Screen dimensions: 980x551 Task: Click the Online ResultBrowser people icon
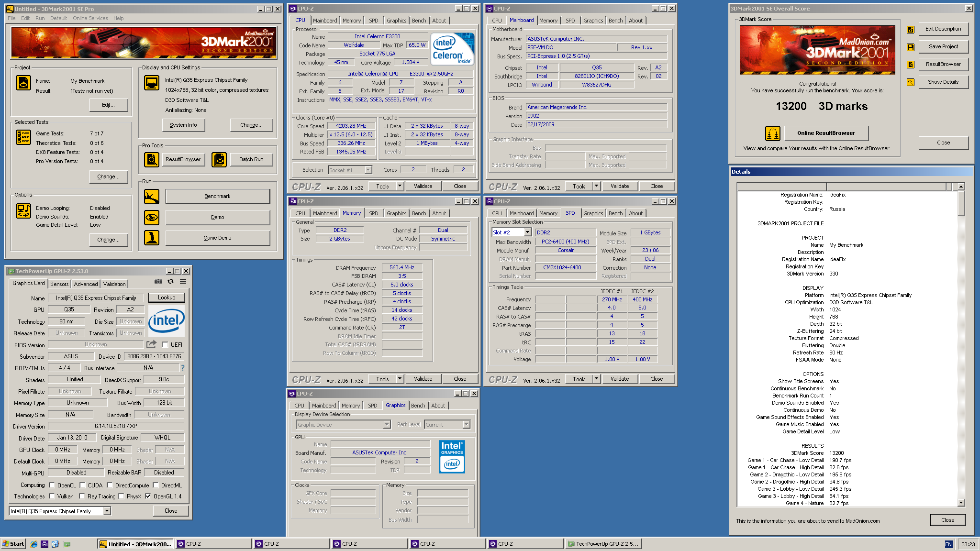(x=773, y=133)
